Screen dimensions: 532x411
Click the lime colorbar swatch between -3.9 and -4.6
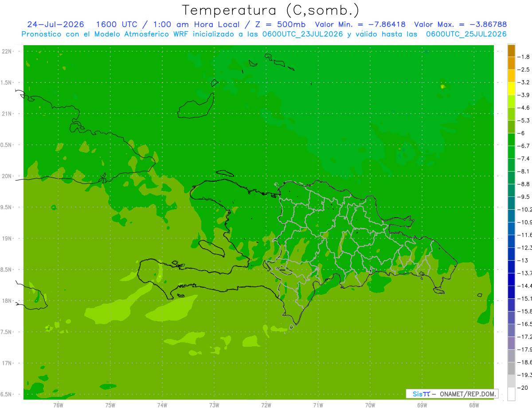pos(512,102)
